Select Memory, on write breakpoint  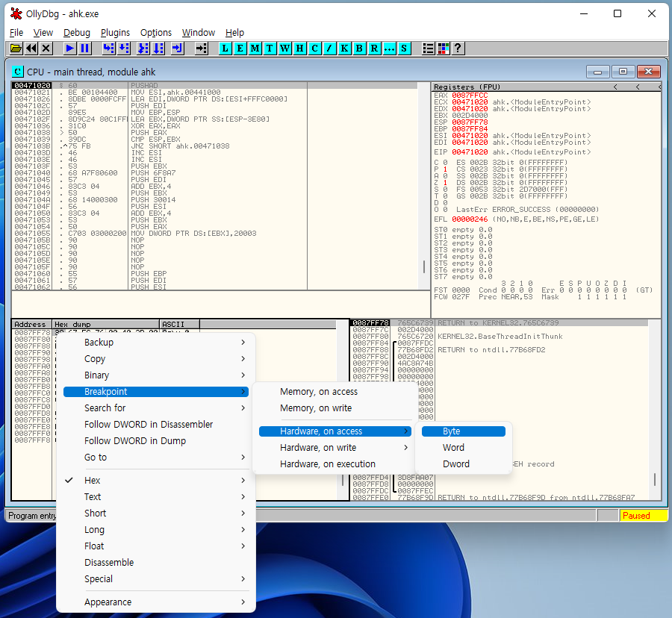pos(335,408)
